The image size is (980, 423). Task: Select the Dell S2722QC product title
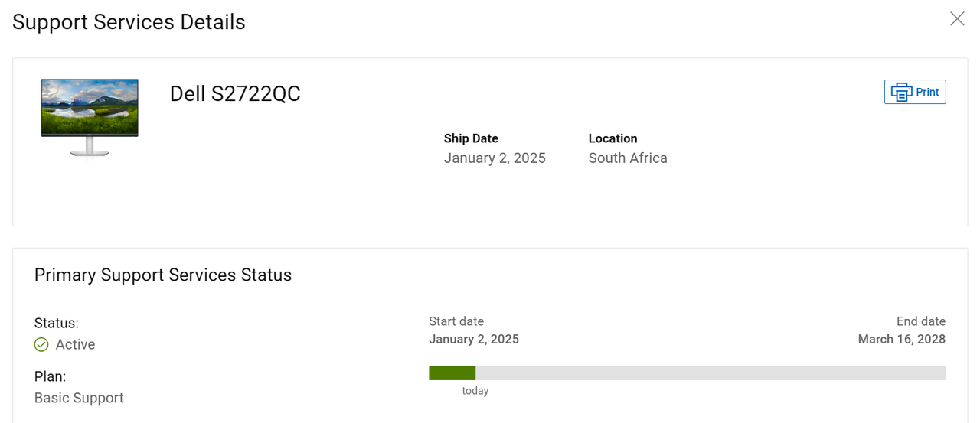(235, 94)
